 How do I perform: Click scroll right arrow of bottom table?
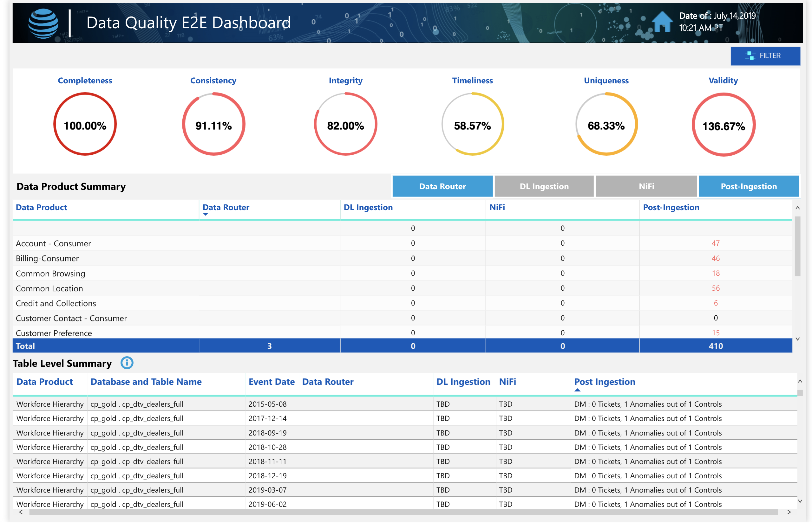point(789,512)
